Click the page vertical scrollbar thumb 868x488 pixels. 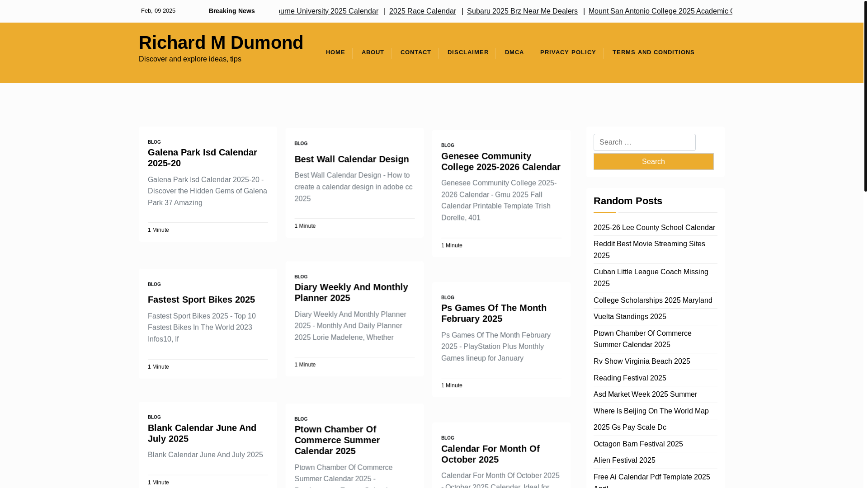(x=866, y=96)
